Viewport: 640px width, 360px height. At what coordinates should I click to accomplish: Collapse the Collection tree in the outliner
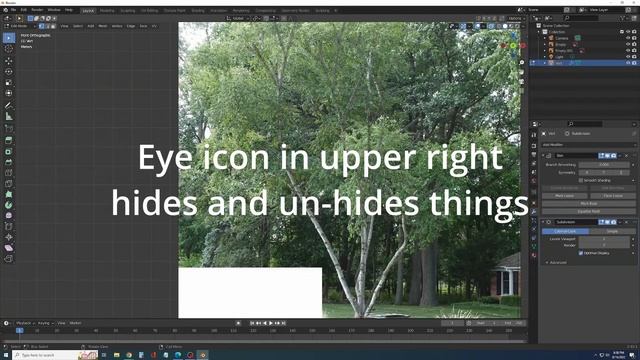coord(539,31)
